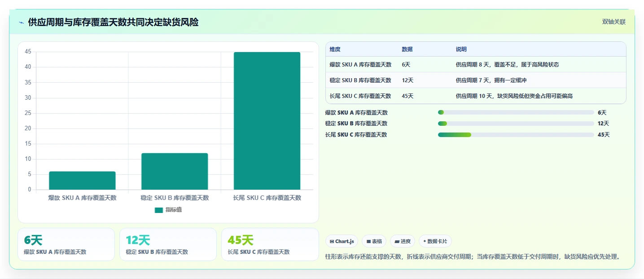Open the 45天 data card
Viewport: 644px width, 279px height.
point(270,244)
